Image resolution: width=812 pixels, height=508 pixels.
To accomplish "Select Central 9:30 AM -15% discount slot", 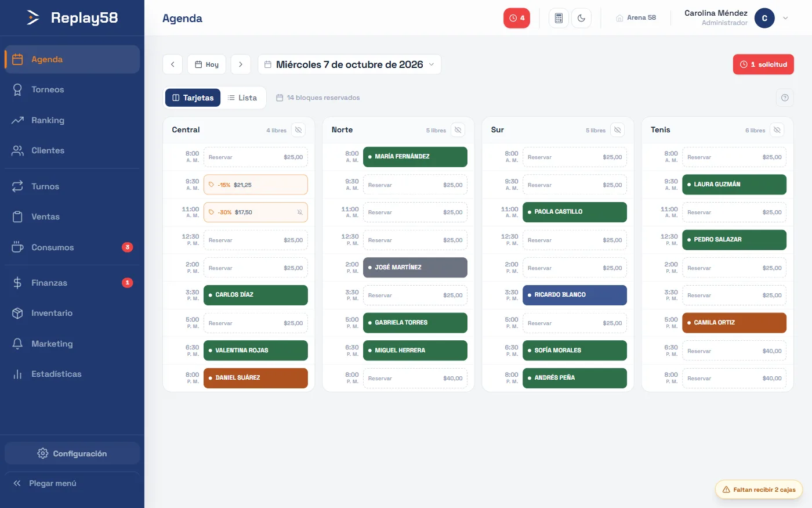I will [x=256, y=185].
